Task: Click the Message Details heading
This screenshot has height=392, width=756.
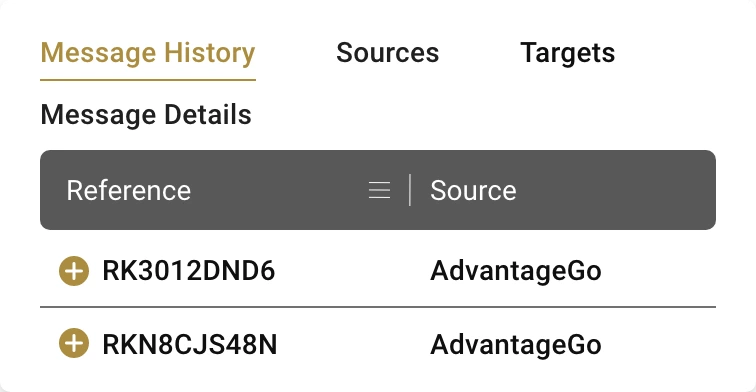Action: coord(146,115)
